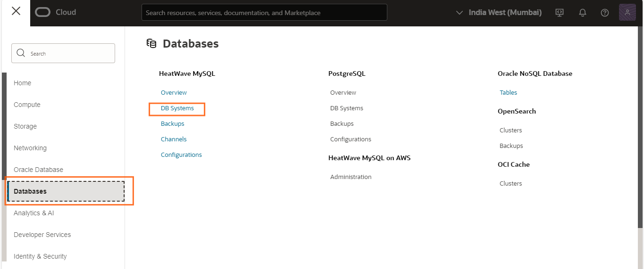This screenshot has height=269, width=644.
Task: Open HeatWave MySQL Channels link
Action: [174, 139]
